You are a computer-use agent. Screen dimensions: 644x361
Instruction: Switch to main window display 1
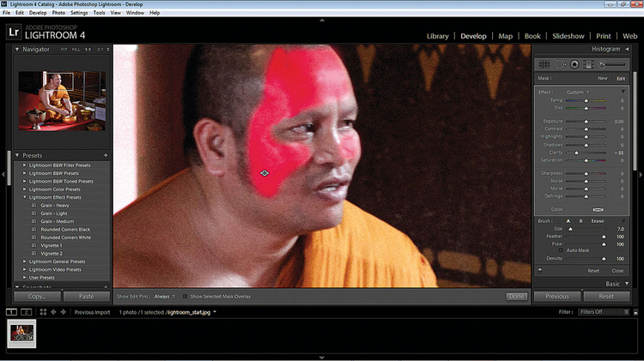(11, 312)
